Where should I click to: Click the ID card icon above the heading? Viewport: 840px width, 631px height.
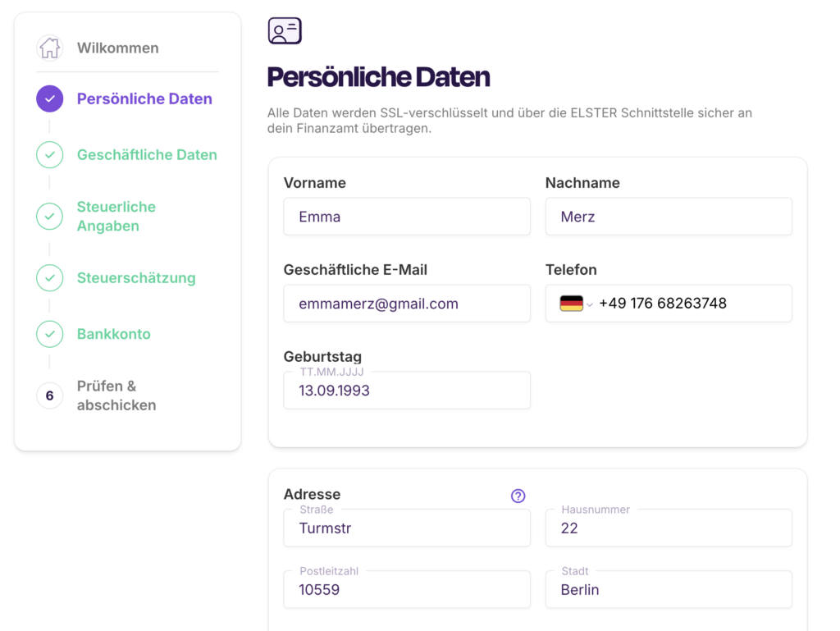pos(285,30)
